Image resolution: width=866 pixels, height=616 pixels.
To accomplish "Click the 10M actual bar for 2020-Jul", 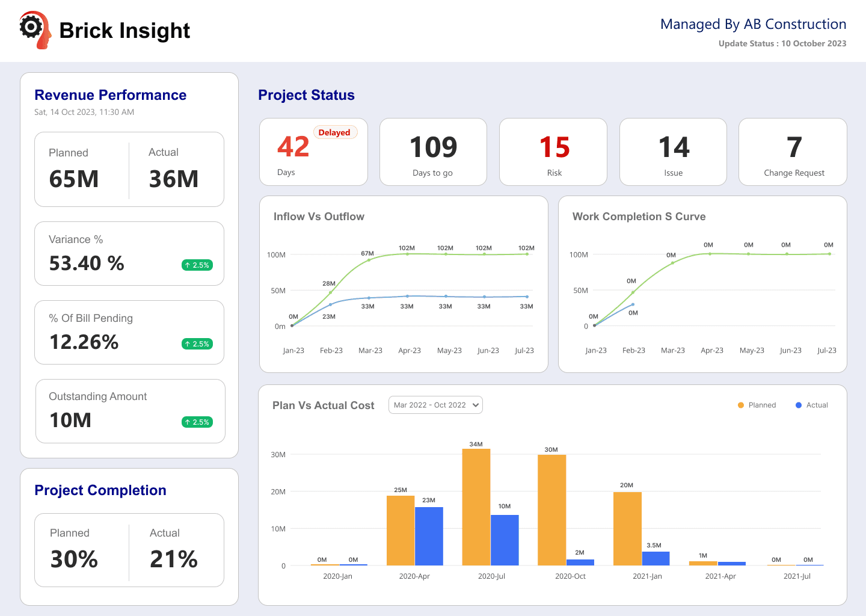I will (505, 540).
